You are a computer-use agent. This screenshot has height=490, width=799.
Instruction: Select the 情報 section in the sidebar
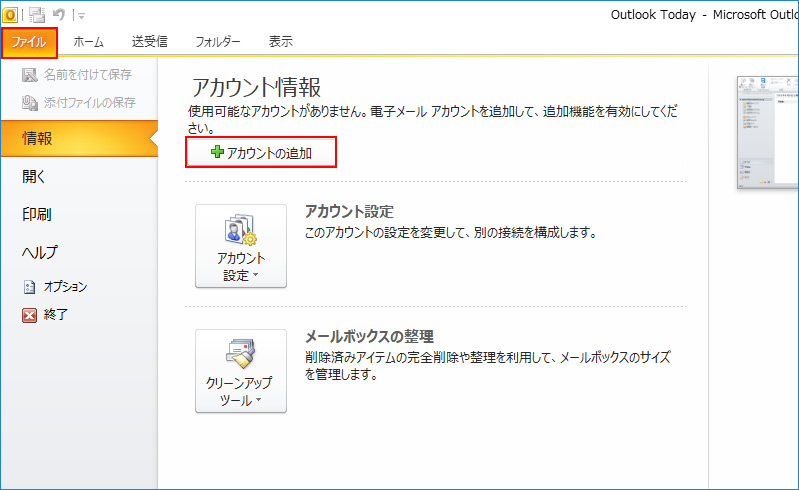[79, 139]
